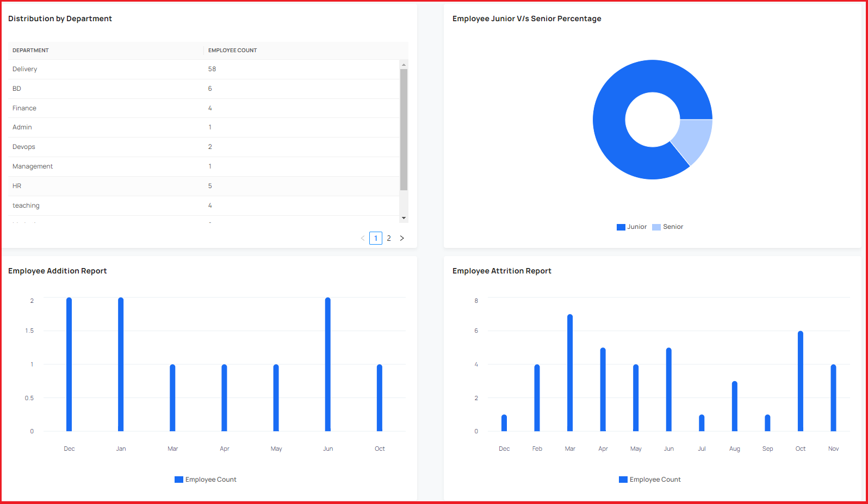Image resolution: width=868 pixels, height=504 pixels.
Task: Click the Distribution by Department heading
Action: point(60,18)
